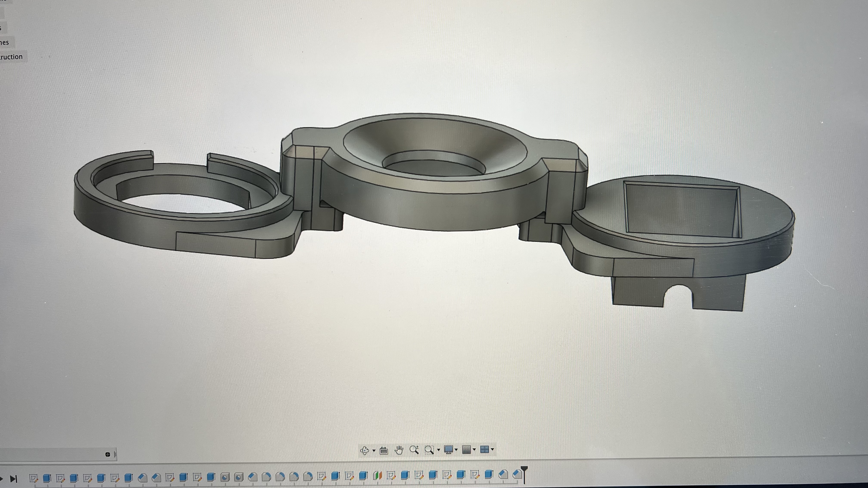Select the last chamfer feature before the marker
Screen dimensions: 868x488
click(517, 474)
